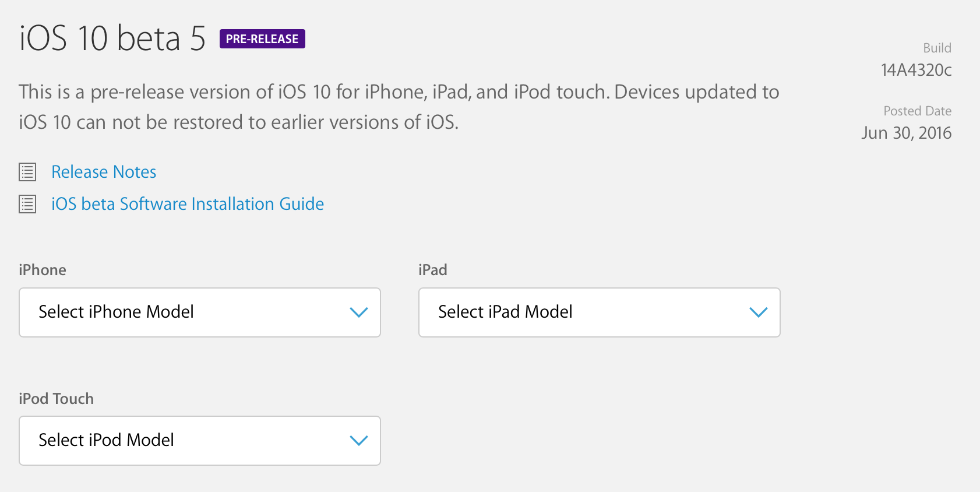Open the Select iPod Model dropdown
Image resolution: width=980 pixels, height=492 pixels.
[x=199, y=441]
